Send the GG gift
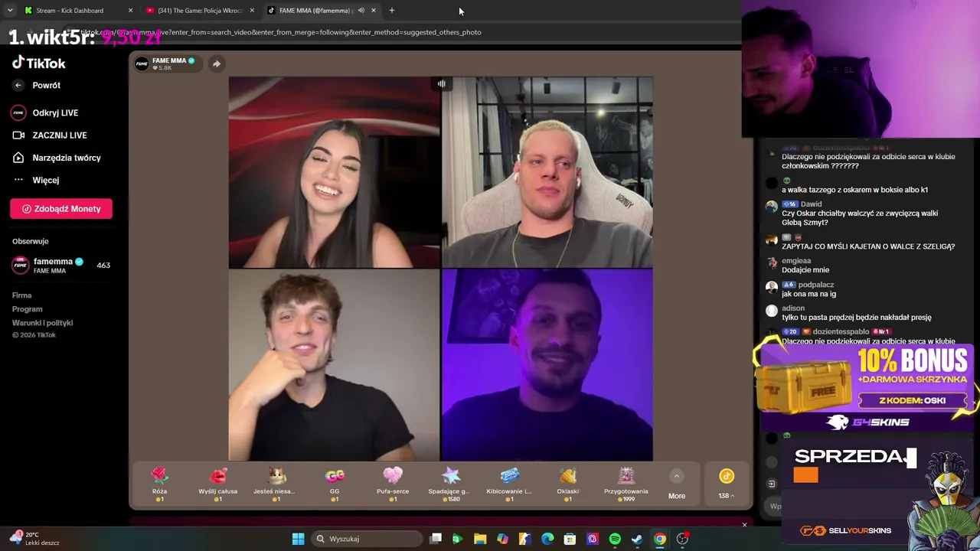This screenshot has width=980, height=551. (335, 484)
